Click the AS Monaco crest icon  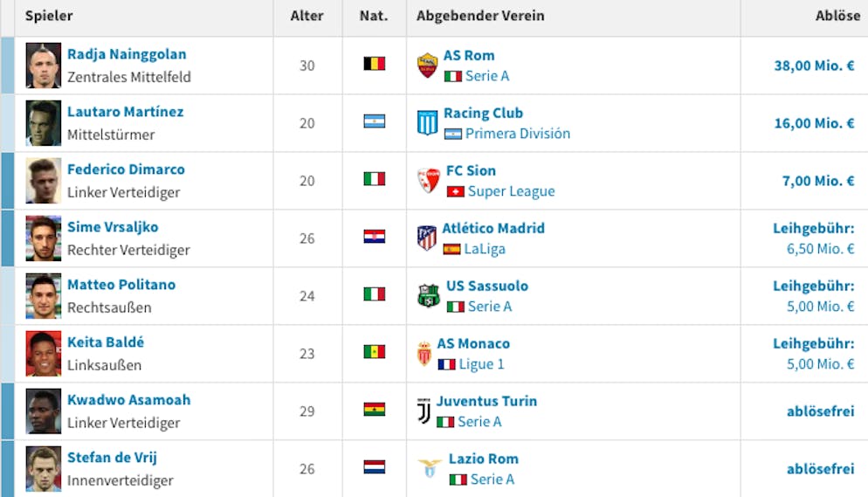tap(424, 353)
